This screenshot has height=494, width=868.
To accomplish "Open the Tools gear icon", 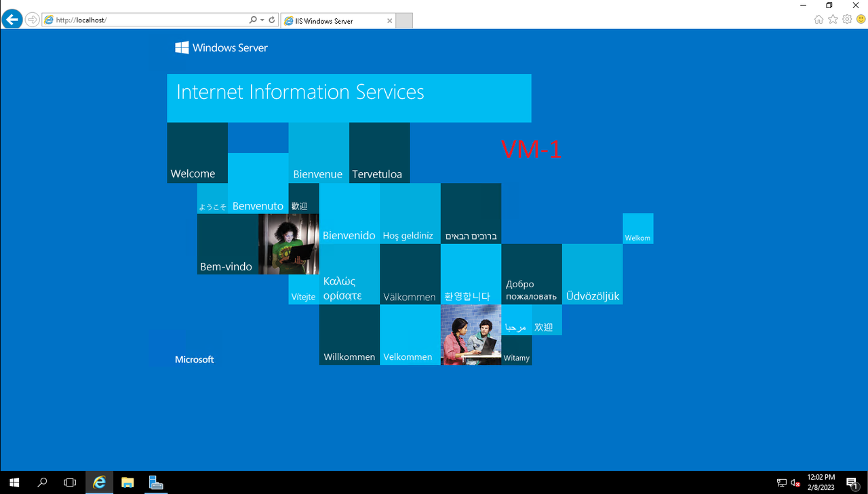I will 846,20.
